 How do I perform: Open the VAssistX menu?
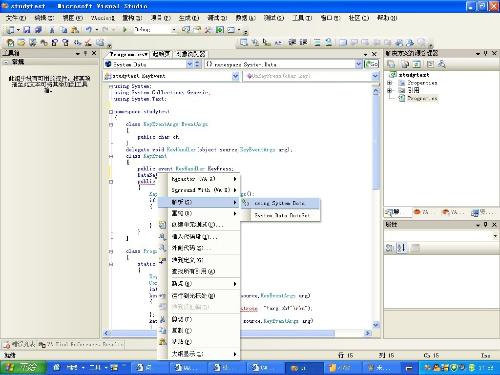click(103, 18)
